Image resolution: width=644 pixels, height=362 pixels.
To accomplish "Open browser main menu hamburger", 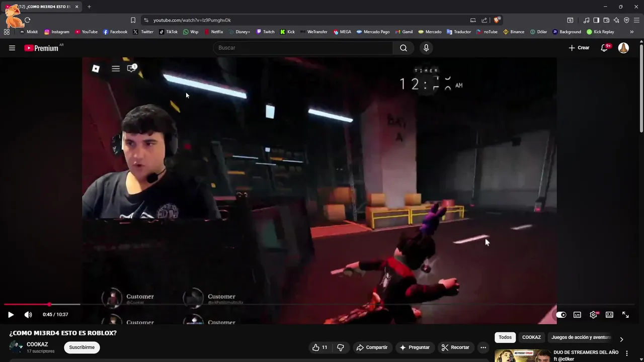I will pos(636,20).
